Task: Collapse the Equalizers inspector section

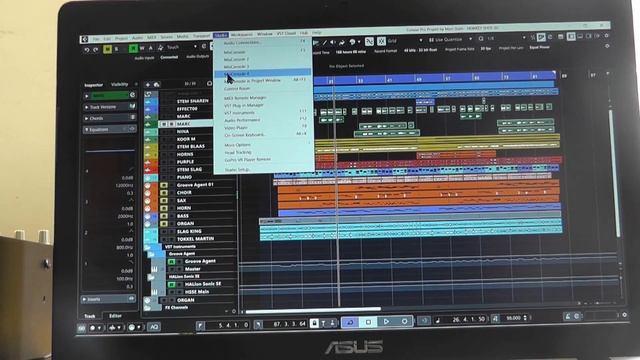Action: click(109, 129)
